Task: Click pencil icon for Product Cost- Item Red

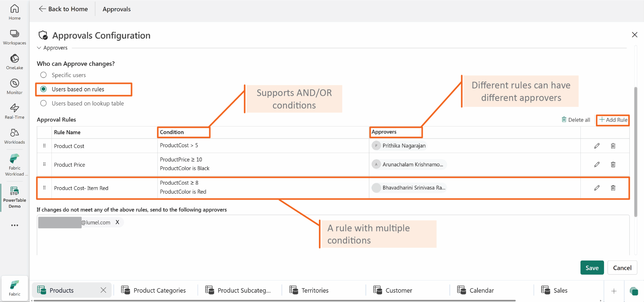Action: pos(597,188)
